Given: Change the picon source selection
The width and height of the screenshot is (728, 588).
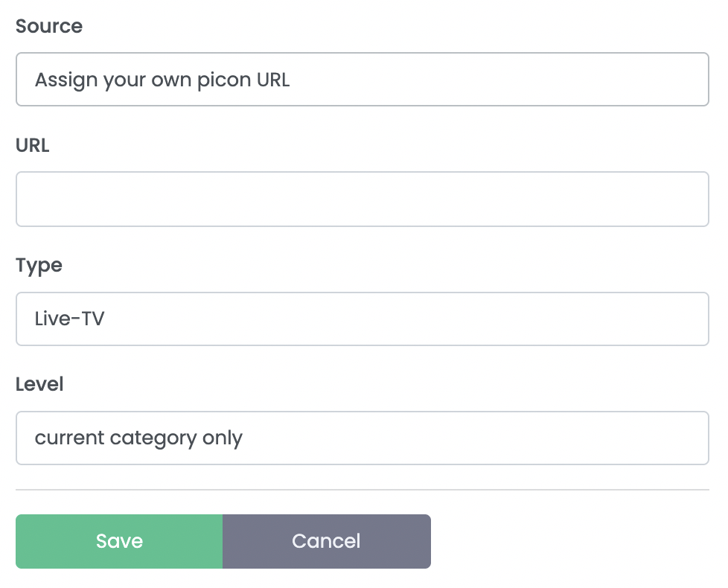Looking at the screenshot, I should point(362,79).
